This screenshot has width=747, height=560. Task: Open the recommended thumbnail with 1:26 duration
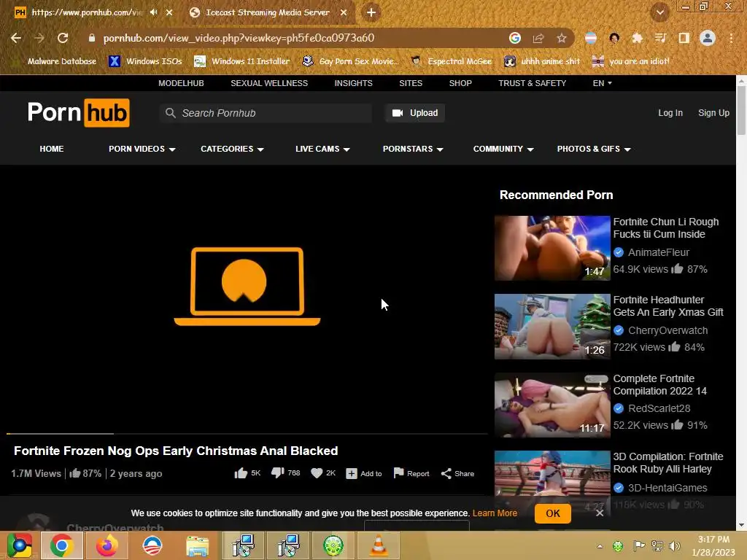(x=552, y=327)
